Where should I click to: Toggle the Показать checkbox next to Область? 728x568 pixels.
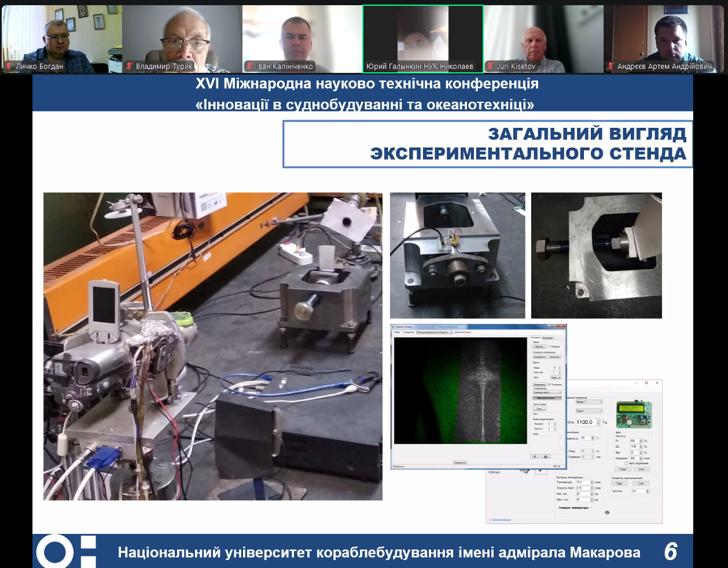pos(549,346)
